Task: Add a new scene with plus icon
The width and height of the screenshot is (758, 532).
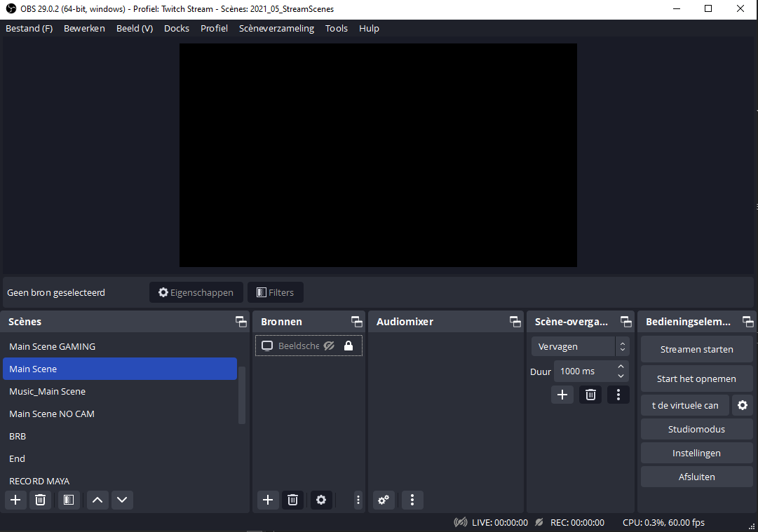Action: tap(15, 500)
